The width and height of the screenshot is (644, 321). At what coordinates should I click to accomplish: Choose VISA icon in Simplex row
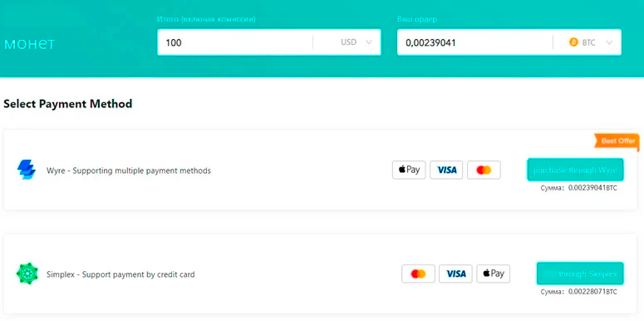[x=455, y=274]
